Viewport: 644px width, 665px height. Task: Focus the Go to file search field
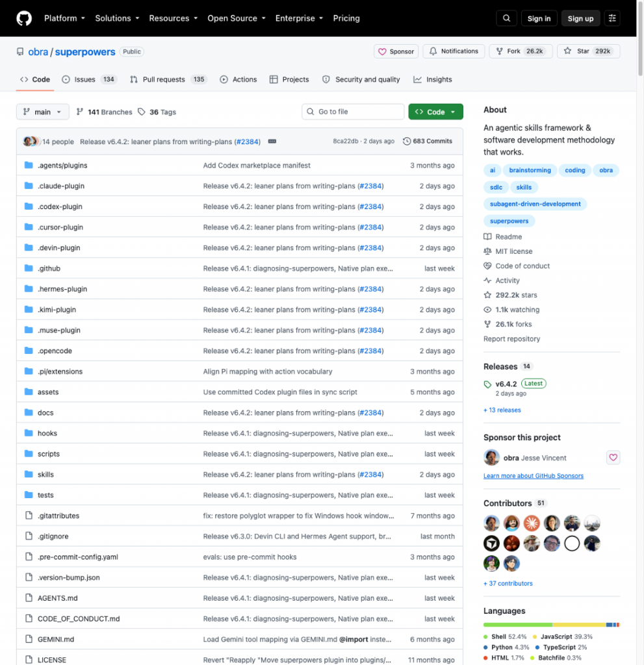pos(353,112)
